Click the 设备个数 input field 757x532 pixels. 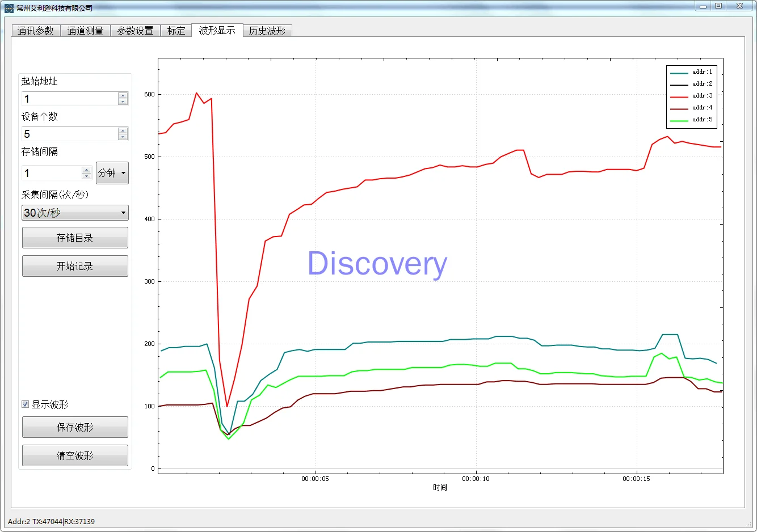coord(69,134)
